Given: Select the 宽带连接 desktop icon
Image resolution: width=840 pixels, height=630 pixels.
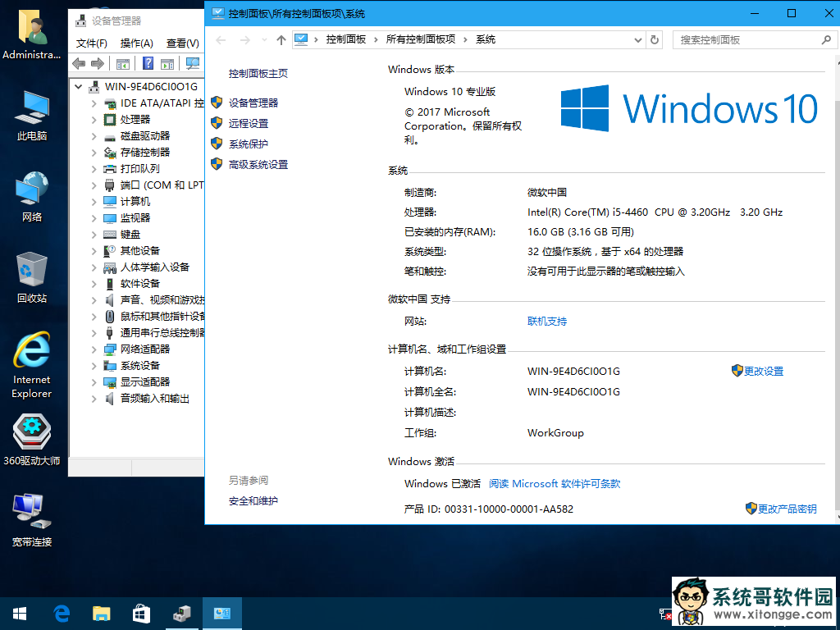Looking at the screenshot, I should pyautogui.click(x=32, y=521).
